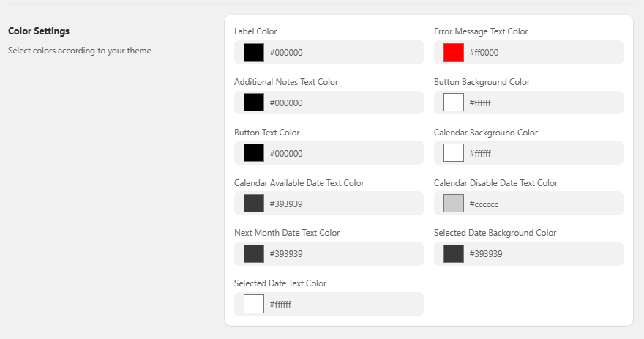Open the Button Background Color swatch
This screenshot has width=644, height=339.
pyautogui.click(x=453, y=103)
